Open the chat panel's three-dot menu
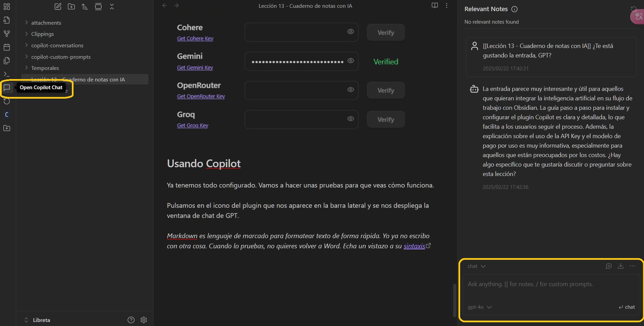 tap(633, 266)
